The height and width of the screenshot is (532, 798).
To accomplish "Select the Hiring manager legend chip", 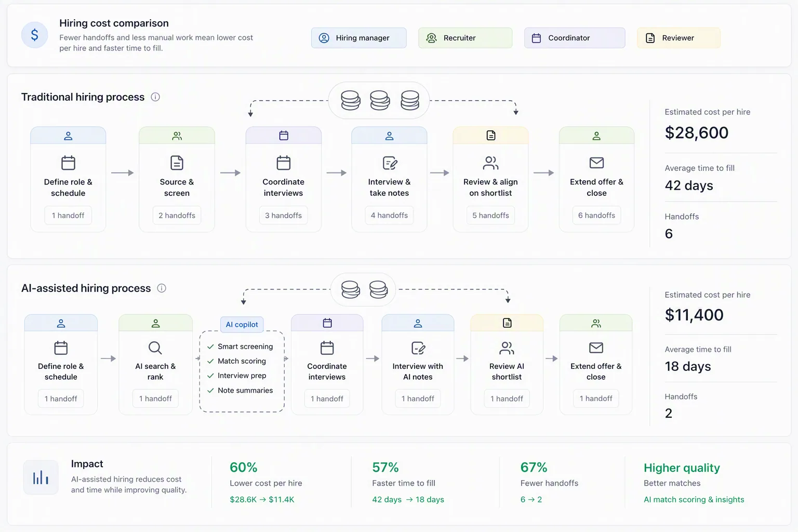I will pyautogui.click(x=358, y=38).
